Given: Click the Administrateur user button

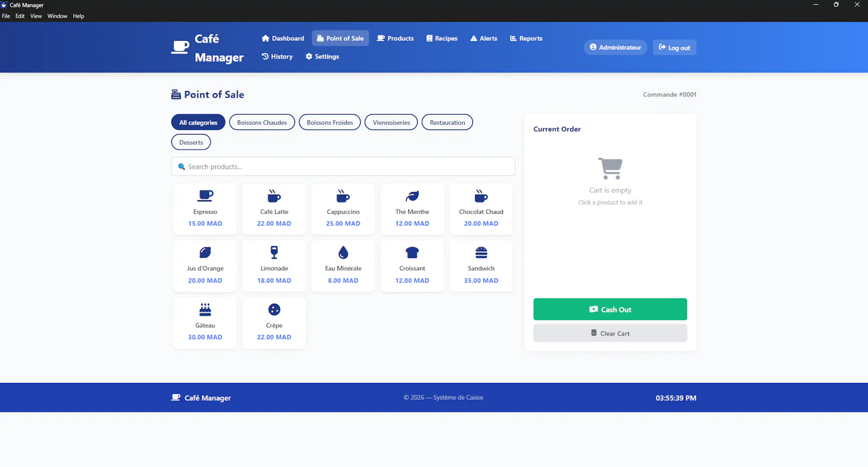Looking at the screenshot, I should click(x=615, y=48).
